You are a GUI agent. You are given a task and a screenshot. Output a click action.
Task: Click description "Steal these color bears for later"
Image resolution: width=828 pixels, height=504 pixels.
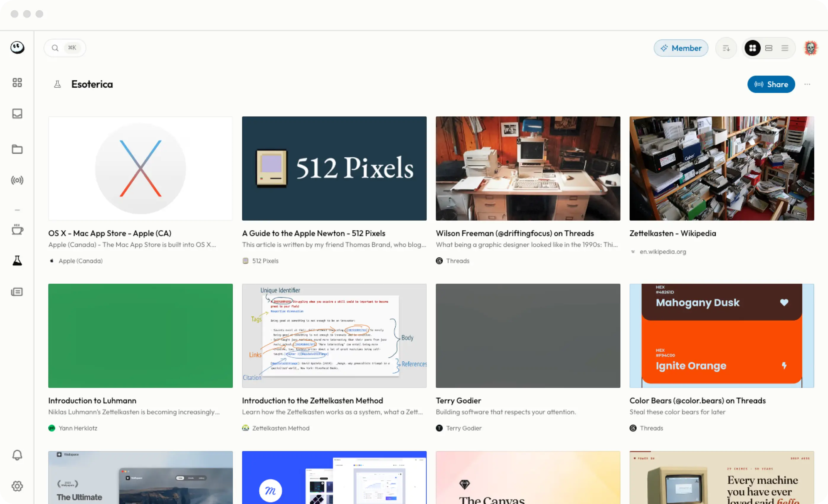click(x=678, y=412)
